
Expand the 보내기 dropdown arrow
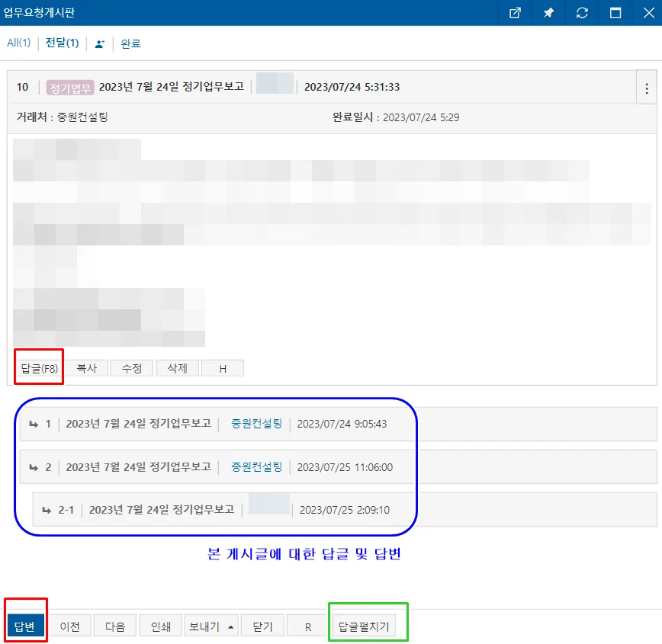tap(230, 626)
